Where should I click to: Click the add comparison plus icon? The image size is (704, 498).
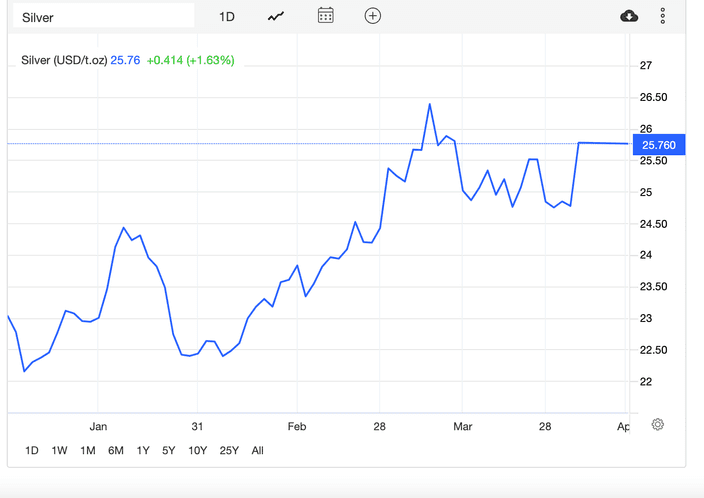pyautogui.click(x=373, y=16)
